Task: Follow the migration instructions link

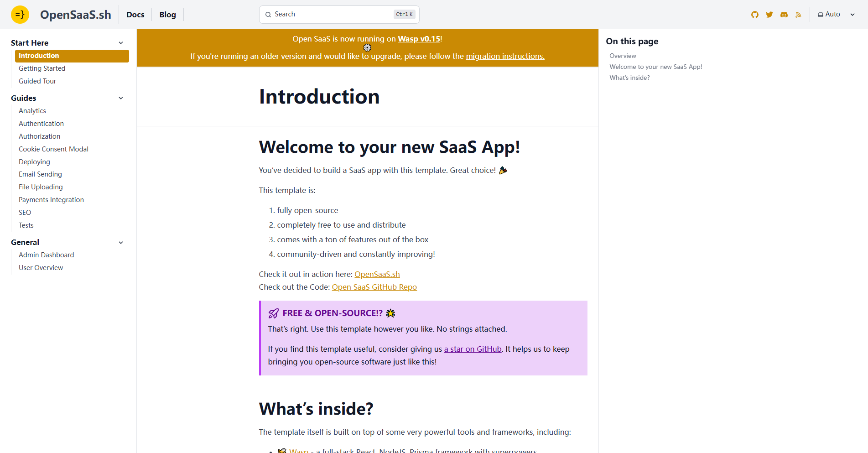Action: pos(505,56)
